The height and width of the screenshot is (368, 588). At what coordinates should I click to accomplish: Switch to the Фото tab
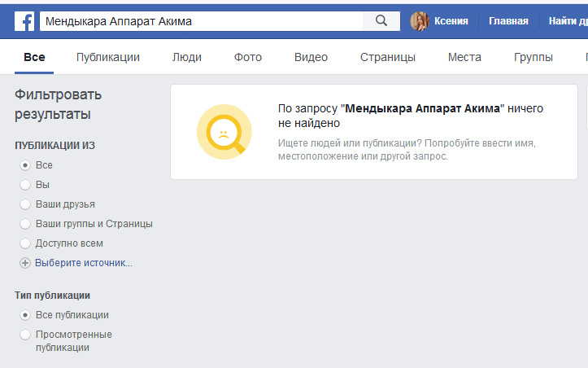(248, 57)
